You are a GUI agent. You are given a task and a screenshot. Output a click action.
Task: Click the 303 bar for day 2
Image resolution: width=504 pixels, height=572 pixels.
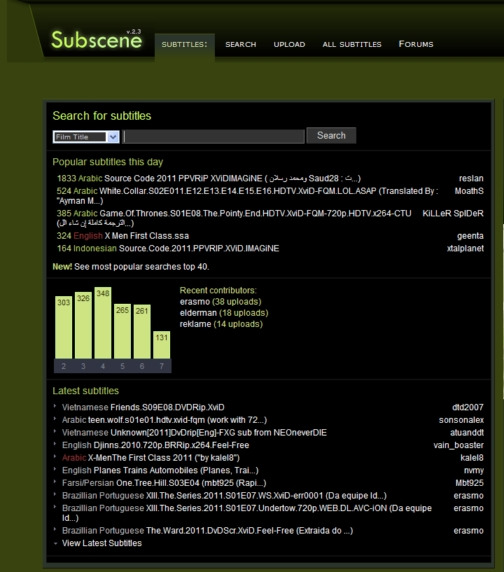(63, 327)
